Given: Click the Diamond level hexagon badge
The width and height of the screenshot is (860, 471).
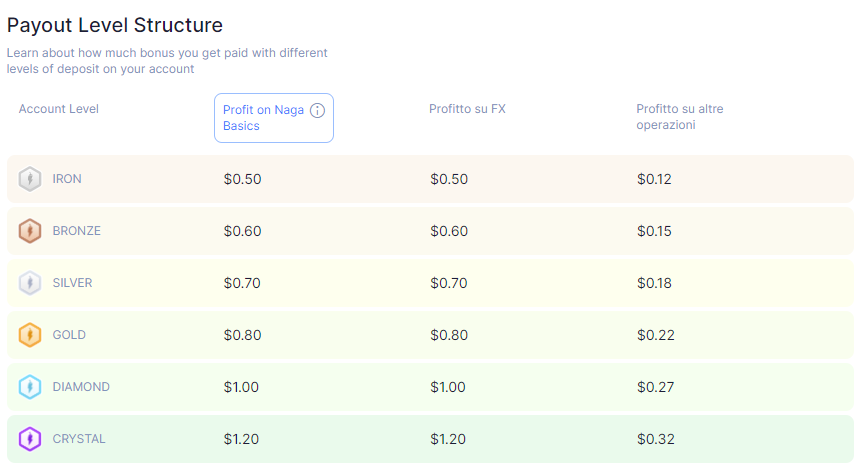Looking at the screenshot, I should click(30, 387).
